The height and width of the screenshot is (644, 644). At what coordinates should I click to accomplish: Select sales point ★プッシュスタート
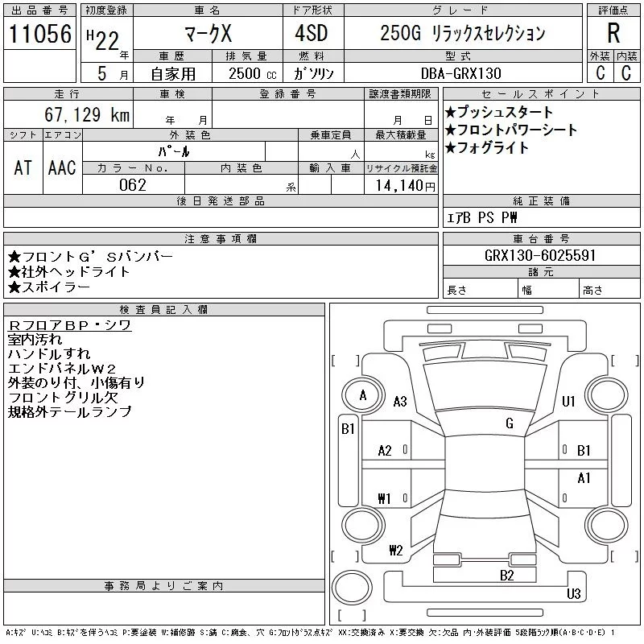[499, 112]
